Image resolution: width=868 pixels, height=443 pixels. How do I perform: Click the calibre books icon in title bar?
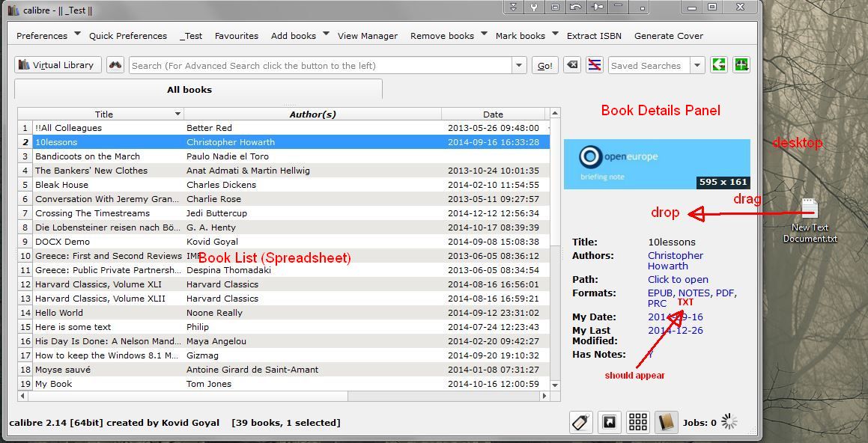[x=13, y=10]
